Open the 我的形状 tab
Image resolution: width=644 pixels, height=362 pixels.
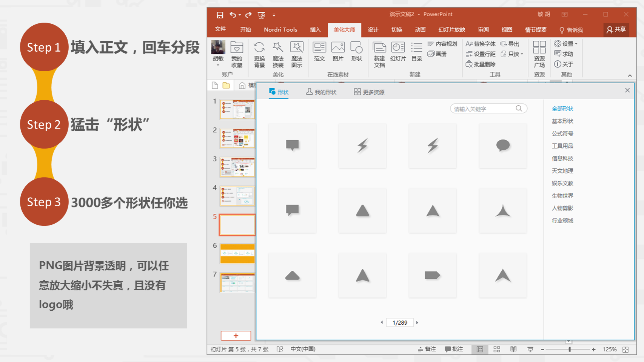tap(321, 92)
